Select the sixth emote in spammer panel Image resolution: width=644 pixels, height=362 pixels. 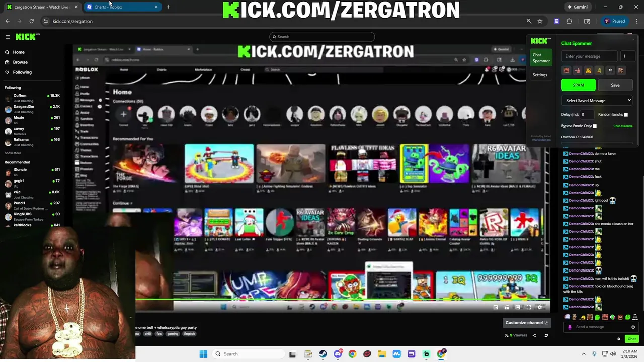click(621, 71)
